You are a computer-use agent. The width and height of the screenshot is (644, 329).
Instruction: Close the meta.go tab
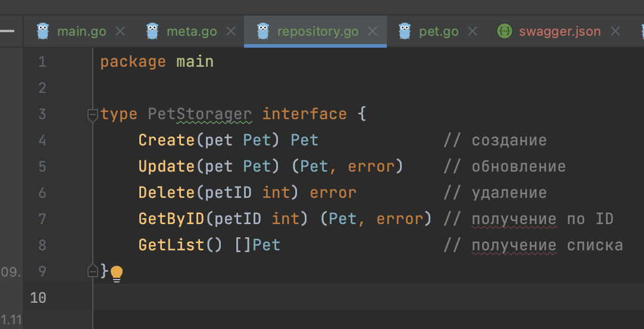pos(231,32)
